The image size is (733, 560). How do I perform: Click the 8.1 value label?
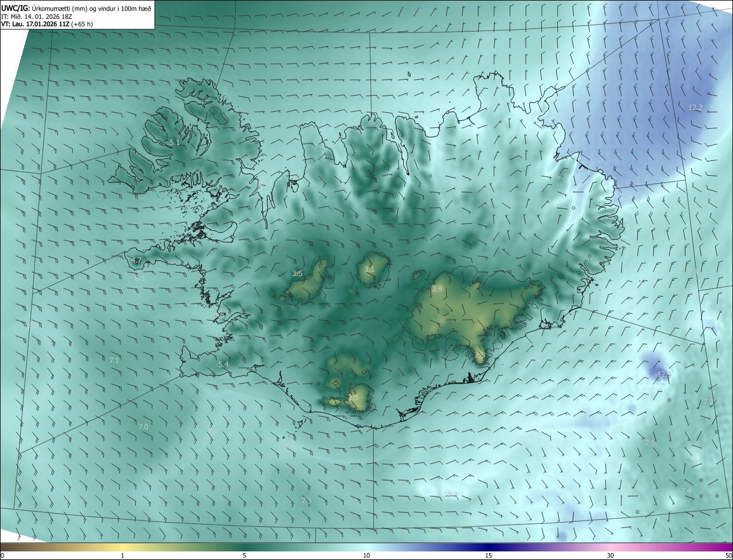[140, 278]
